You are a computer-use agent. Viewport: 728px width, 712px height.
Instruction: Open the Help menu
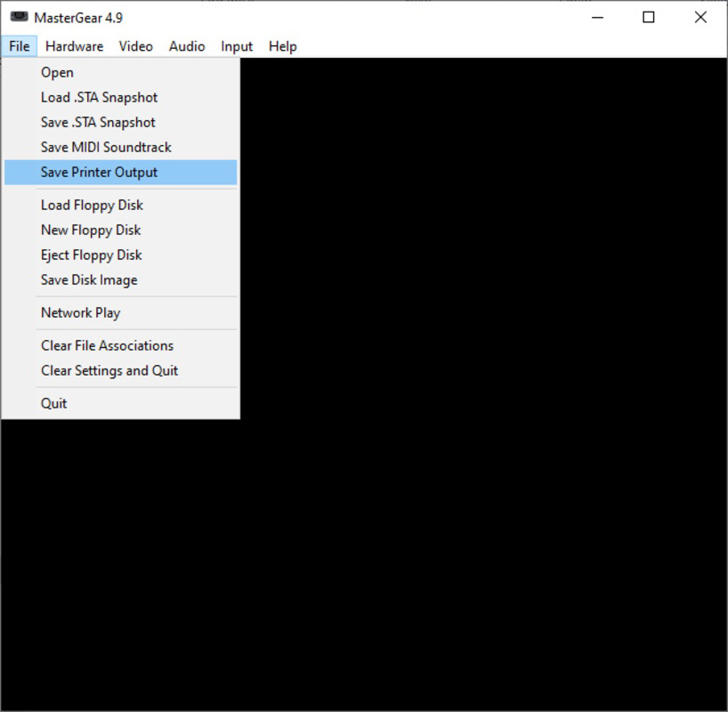(x=283, y=46)
